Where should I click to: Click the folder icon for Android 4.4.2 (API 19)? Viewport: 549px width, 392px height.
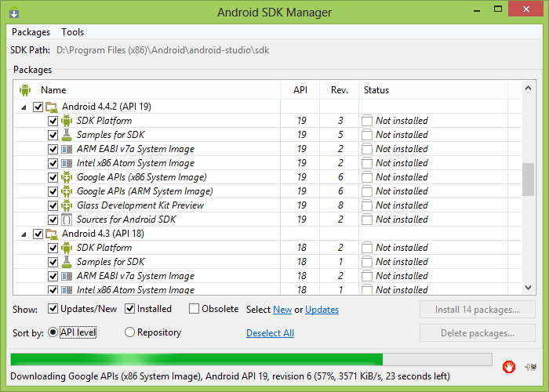click(x=52, y=107)
